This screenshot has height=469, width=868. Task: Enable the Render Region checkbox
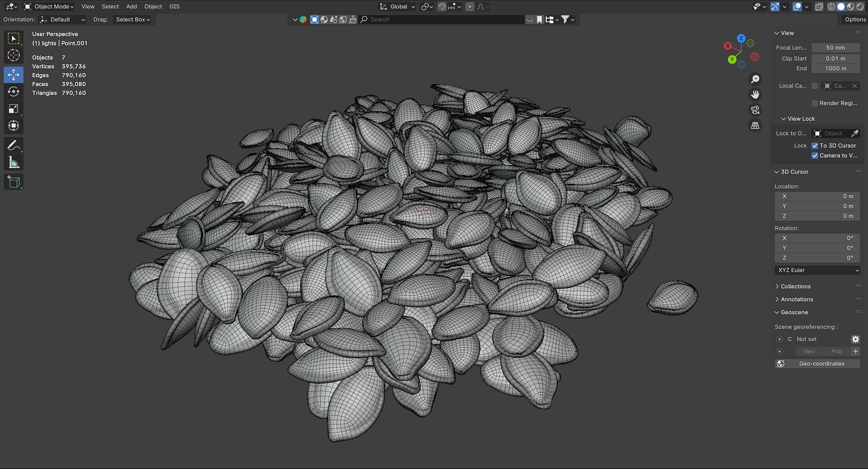pos(815,103)
